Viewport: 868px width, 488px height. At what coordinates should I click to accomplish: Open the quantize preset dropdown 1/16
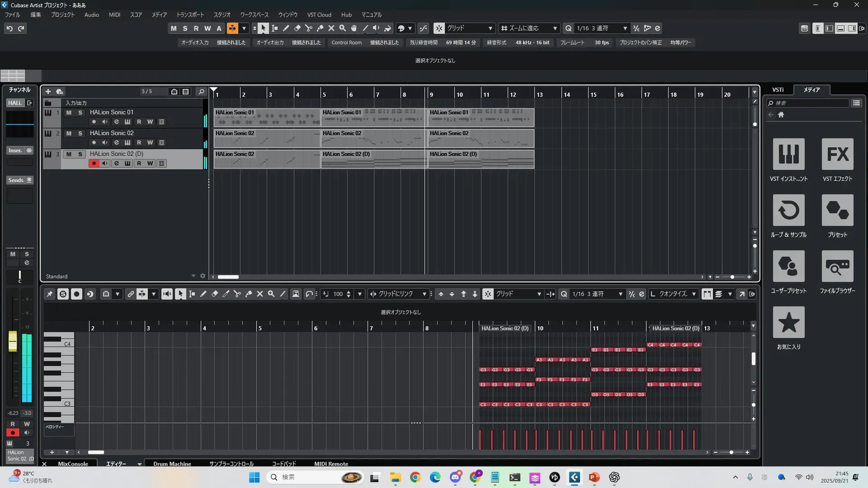602,28
